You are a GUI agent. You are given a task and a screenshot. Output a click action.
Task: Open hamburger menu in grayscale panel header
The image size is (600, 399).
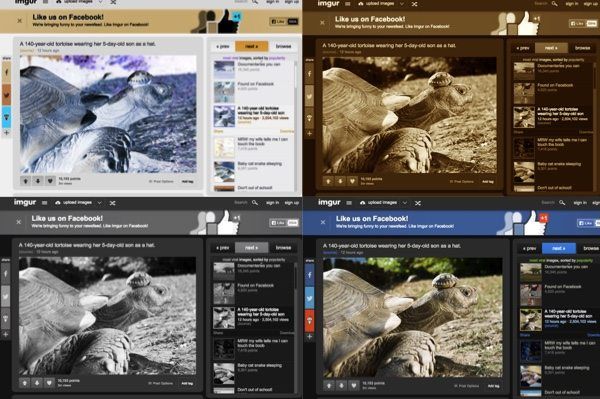pyautogui.click(x=44, y=203)
